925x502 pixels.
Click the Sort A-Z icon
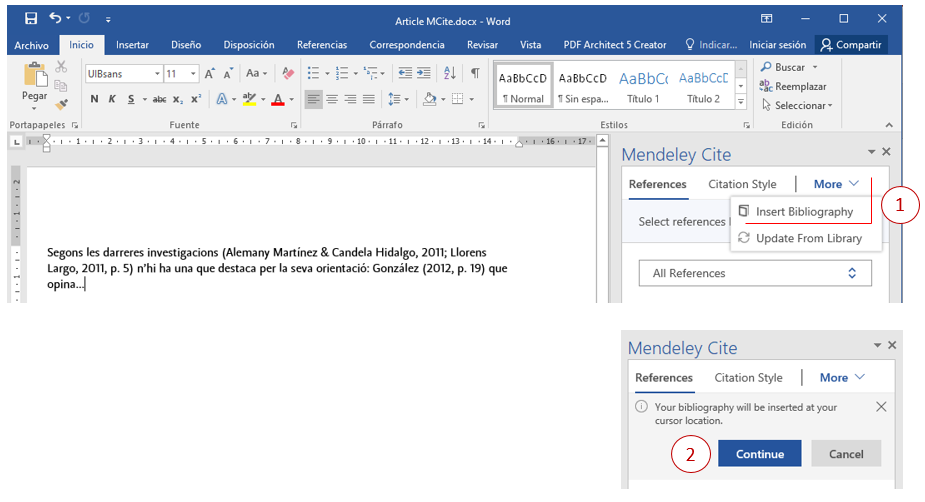(x=450, y=73)
